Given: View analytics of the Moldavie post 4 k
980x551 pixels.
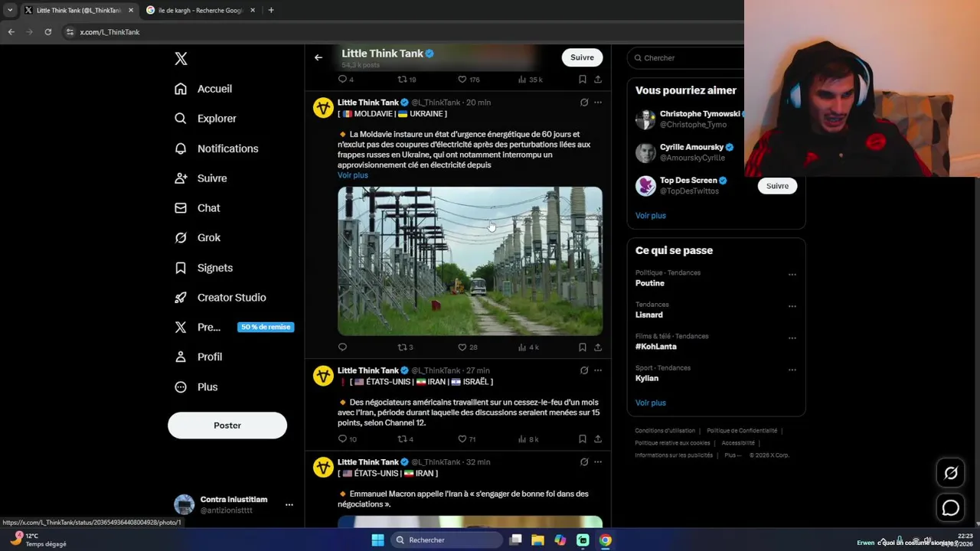Looking at the screenshot, I should 528,347.
